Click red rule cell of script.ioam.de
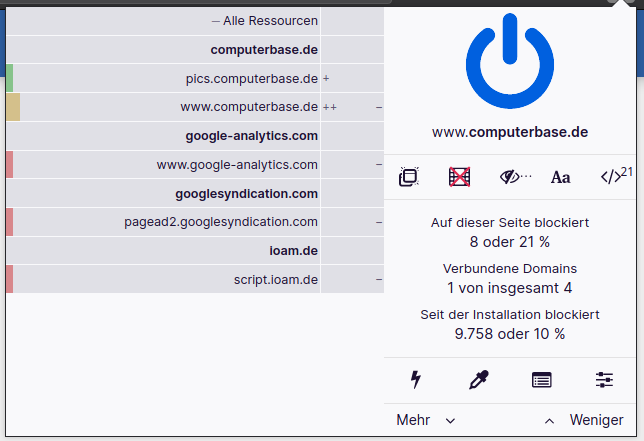The height and width of the screenshot is (441, 644). coord(9,280)
